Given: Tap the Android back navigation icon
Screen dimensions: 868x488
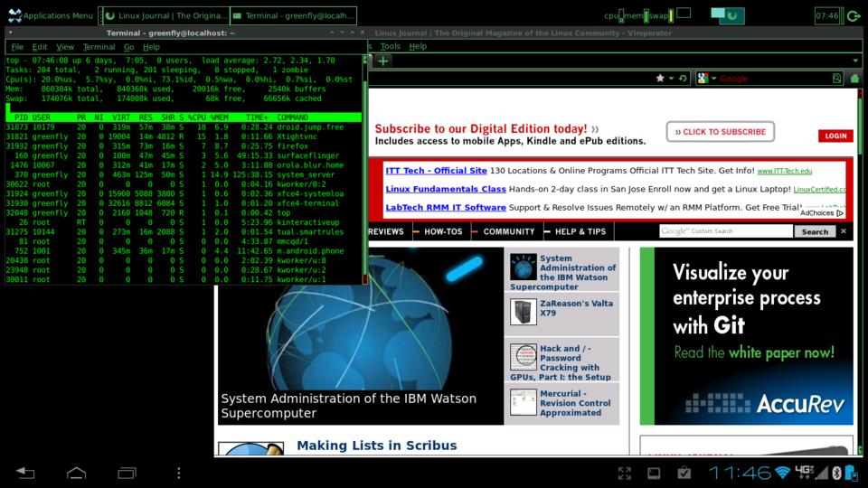Looking at the screenshot, I should (x=24, y=473).
